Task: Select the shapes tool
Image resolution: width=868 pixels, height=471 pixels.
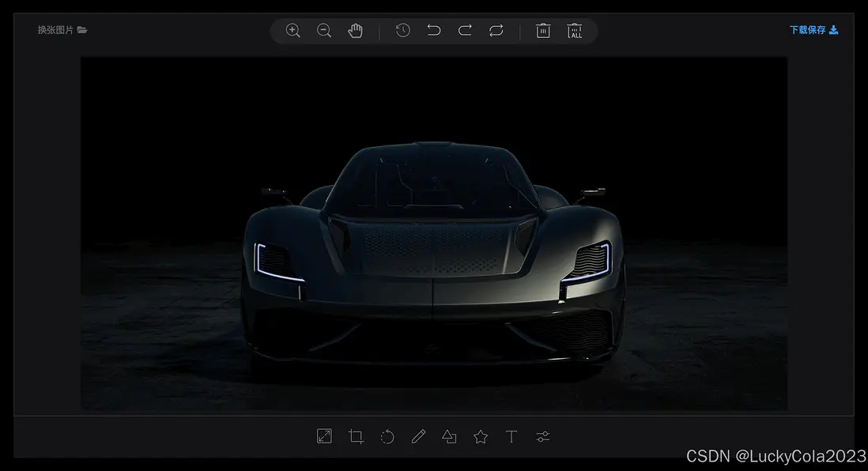Action: (450, 437)
